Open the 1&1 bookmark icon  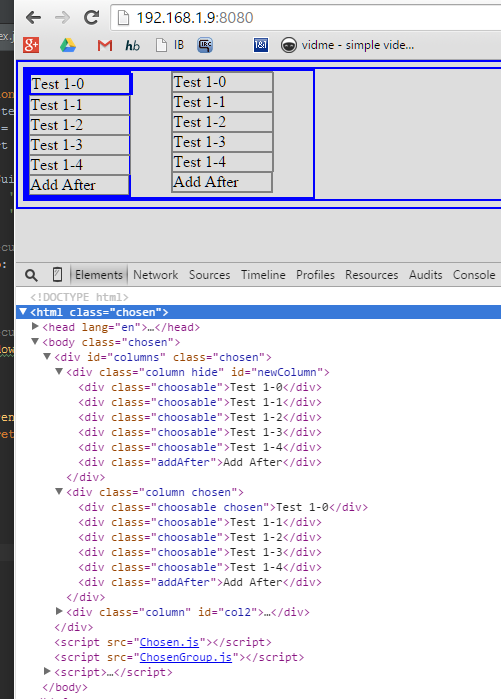[261, 45]
